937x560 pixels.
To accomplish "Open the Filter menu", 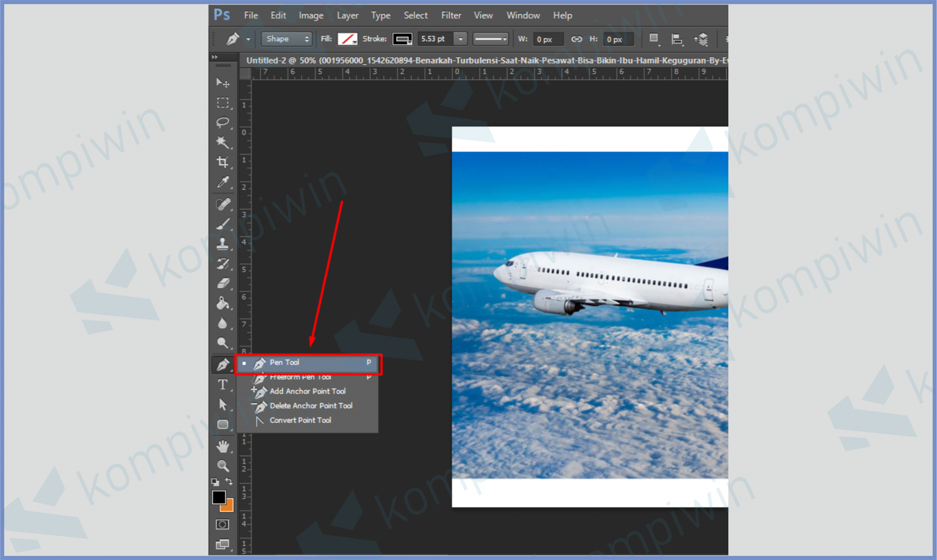I will (451, 15).
